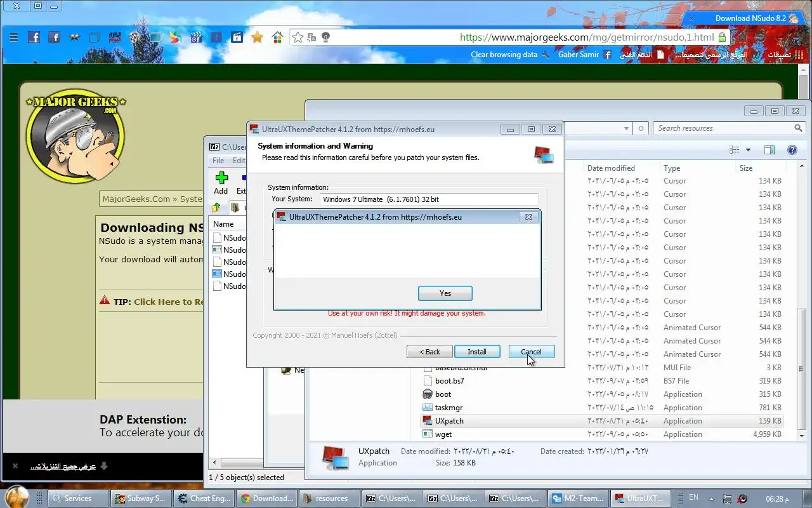Open Explorer help question mark icon
This screenshot has width=812, height=508.
click(x=792, y=150)
